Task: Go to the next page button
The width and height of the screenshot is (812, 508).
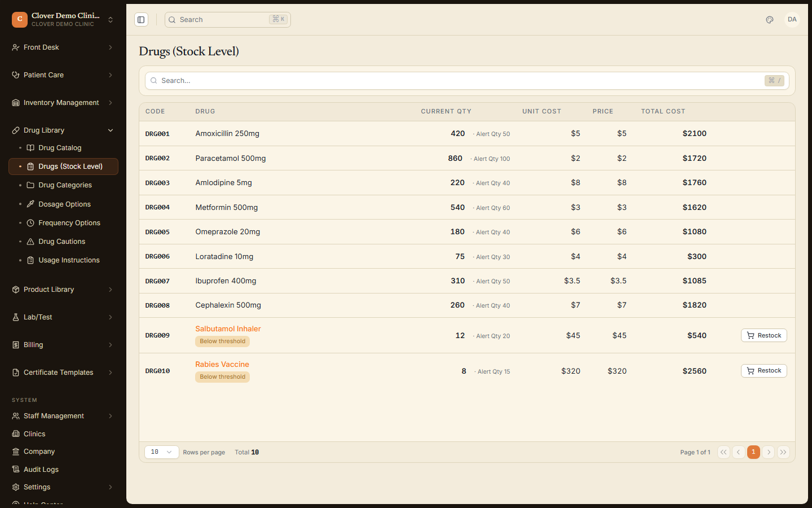Action: pyautogui.click(x=769, y=452)
